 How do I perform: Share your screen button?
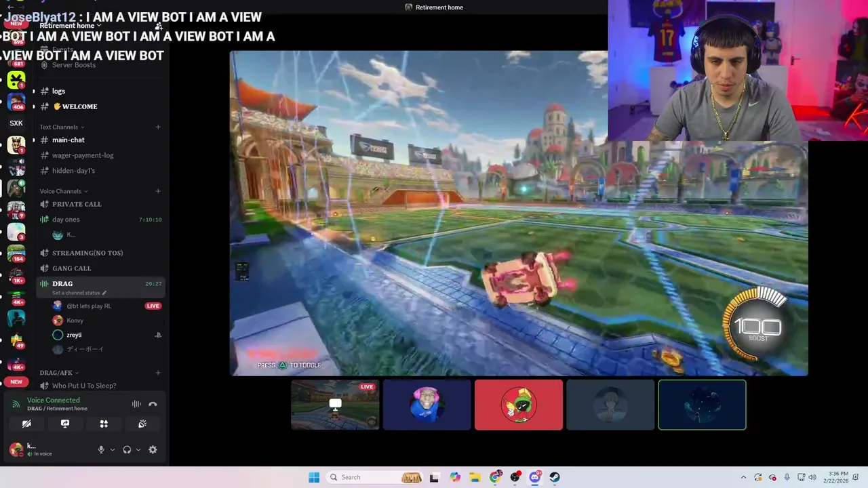click(65, 424)
